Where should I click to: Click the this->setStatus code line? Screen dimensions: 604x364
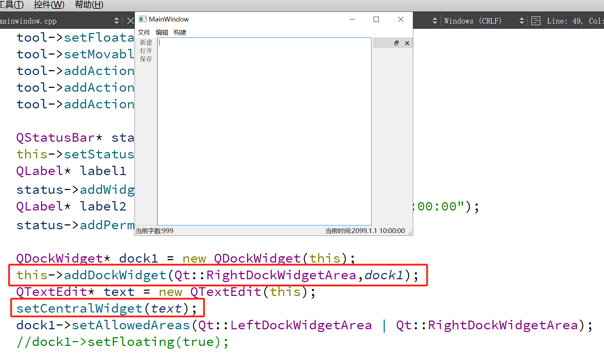75,154
